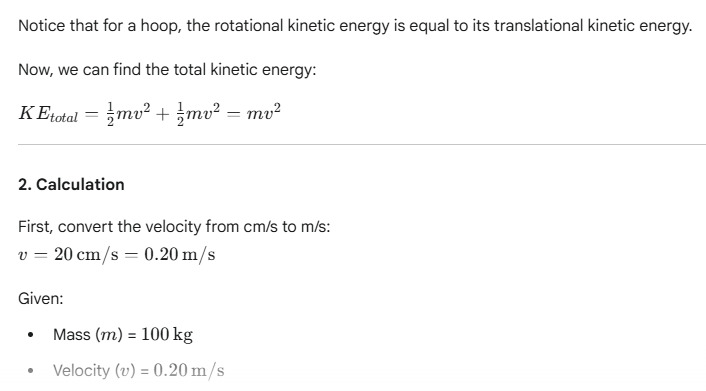Click the final mv² result term

tap(263, 113)
